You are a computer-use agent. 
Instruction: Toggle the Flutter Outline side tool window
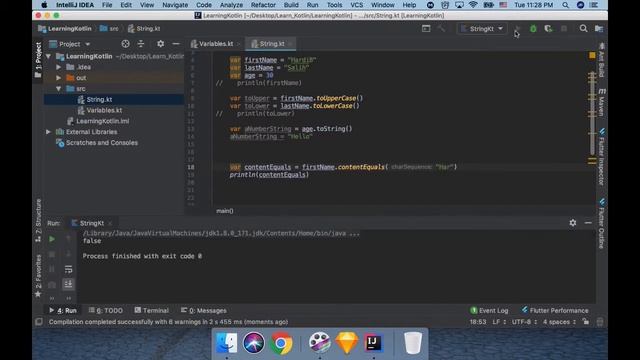pyautogui.click(x=602, y=224)
